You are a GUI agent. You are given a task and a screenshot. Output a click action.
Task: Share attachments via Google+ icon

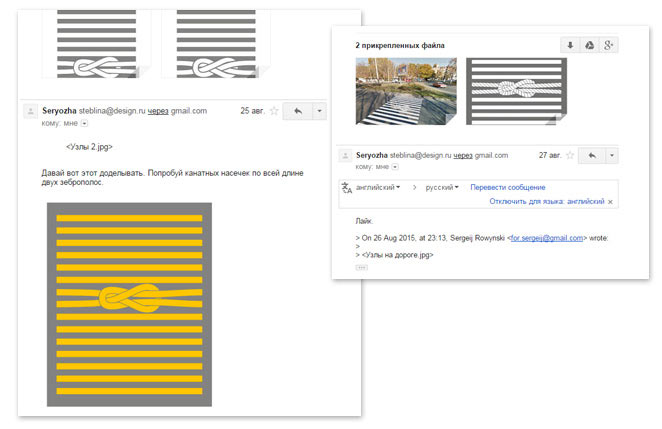(x=608, y=45)
